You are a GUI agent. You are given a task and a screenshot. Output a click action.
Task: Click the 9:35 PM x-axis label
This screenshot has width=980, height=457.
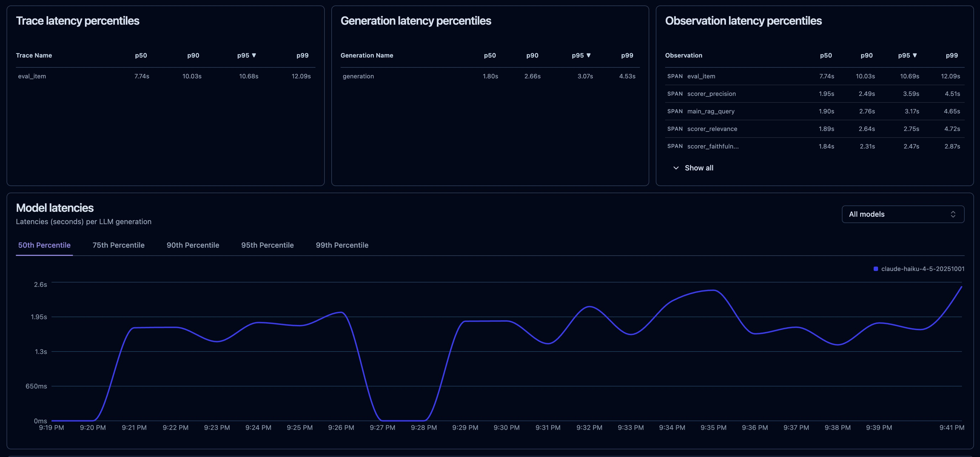(713, 428)
